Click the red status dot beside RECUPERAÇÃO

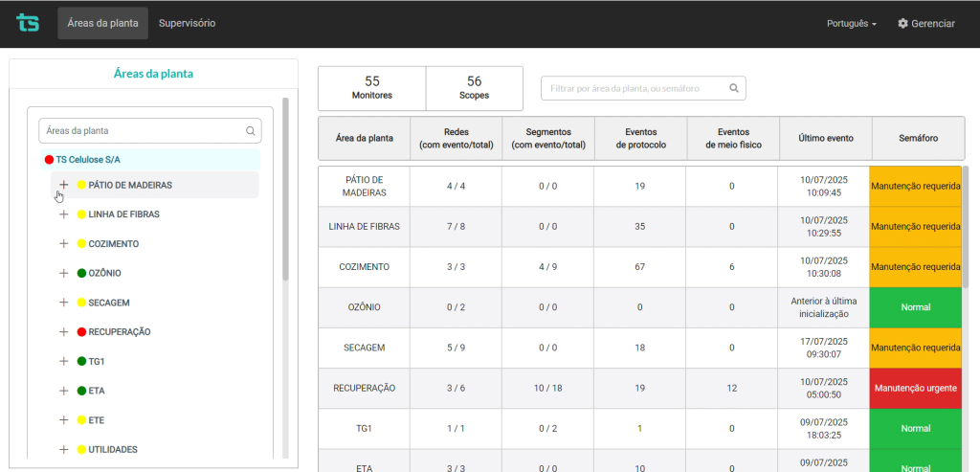click(x=81, y=332)
